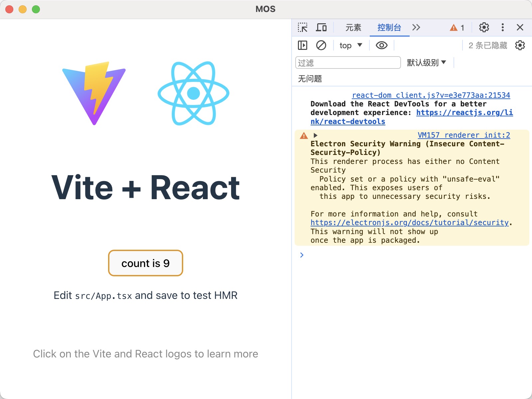
Task: Open the electronjs.org security tutorial link
Action: [410, 222]
